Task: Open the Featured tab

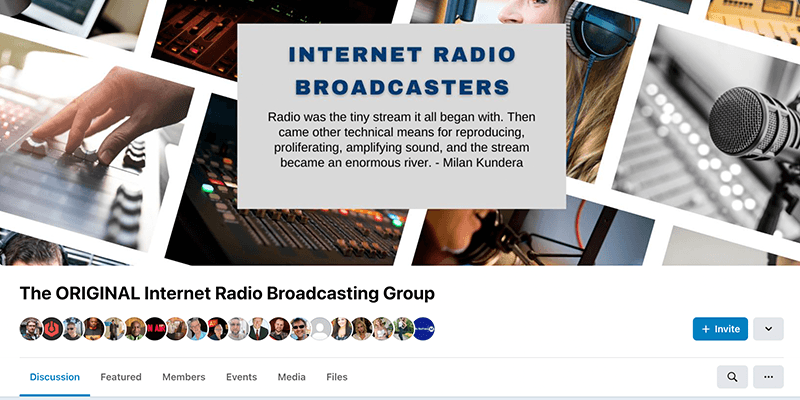Action: [121, 377]
